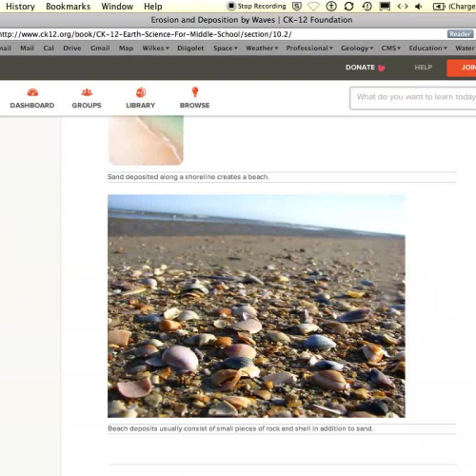Click the Time Machine clock icon
The height and width of the screenshot is (476, 476).
pyautogui.click(x=367, y=6)
